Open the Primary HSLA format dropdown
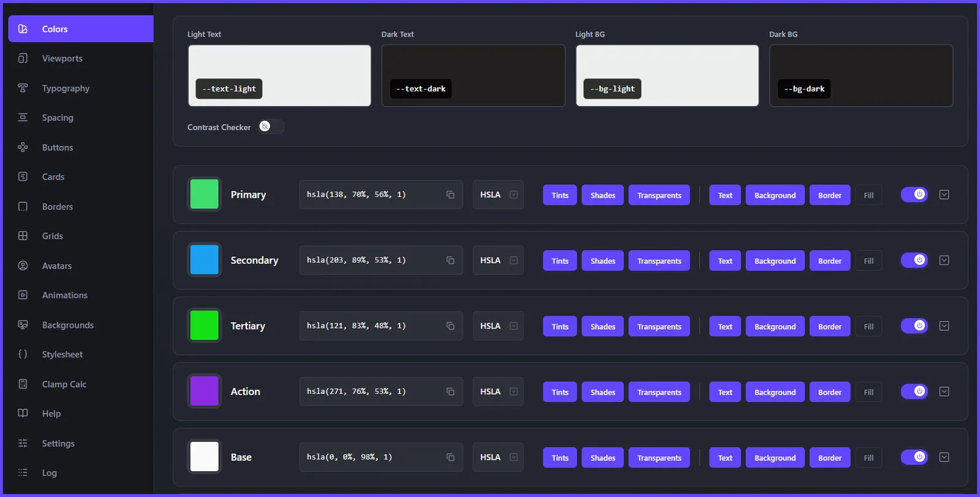Viewport: 980px width, 497px height. pyautogui.click(x=498, y=195)
